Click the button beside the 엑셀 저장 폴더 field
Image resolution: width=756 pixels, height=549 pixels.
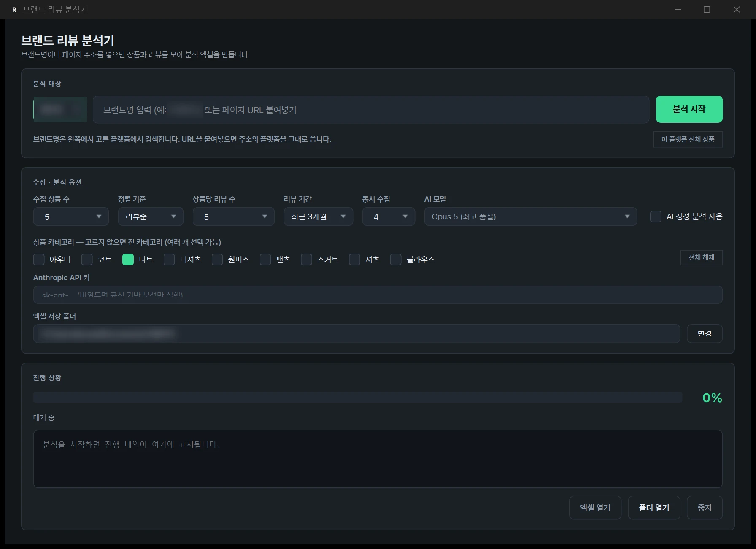click(705, 334)
